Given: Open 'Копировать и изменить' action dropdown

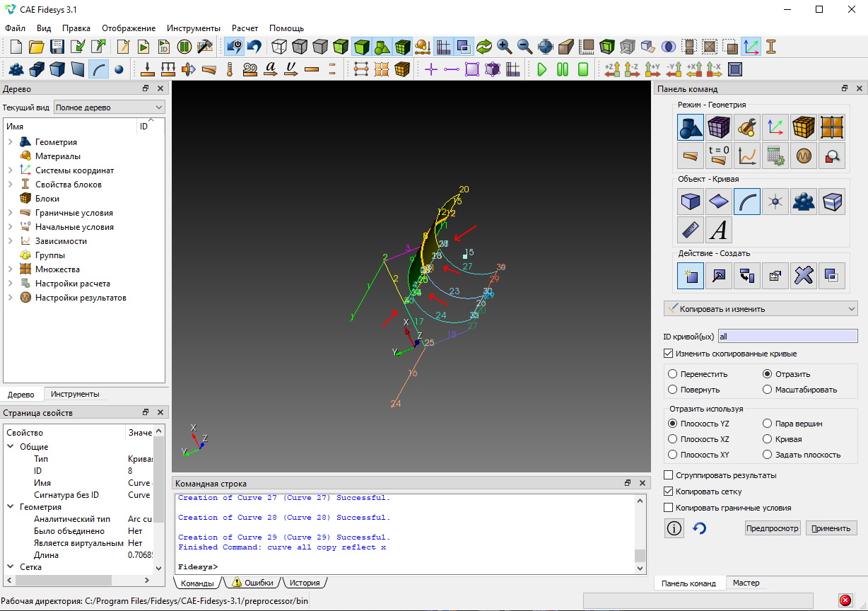Looking at the screenshot, I should click(761, 309).
